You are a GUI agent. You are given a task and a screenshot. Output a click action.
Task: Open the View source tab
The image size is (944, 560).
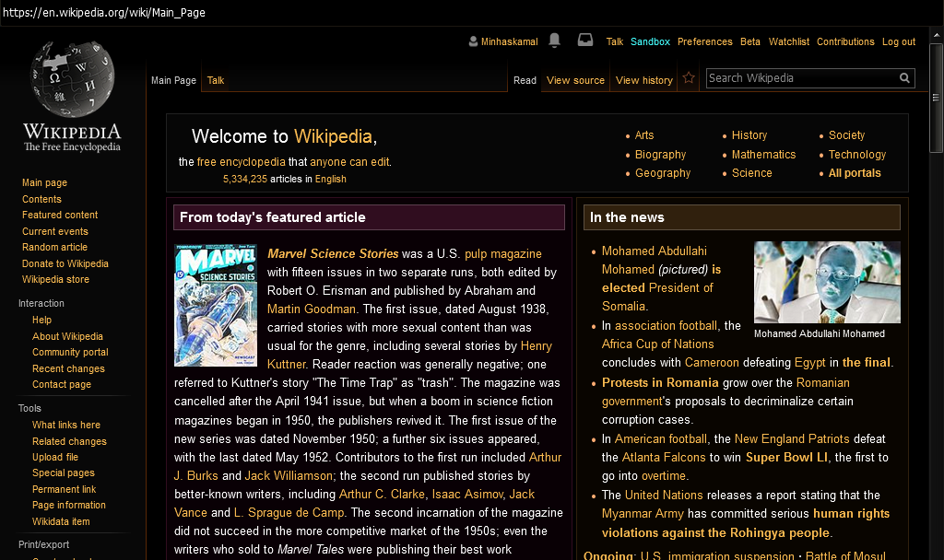coord(575,81)
